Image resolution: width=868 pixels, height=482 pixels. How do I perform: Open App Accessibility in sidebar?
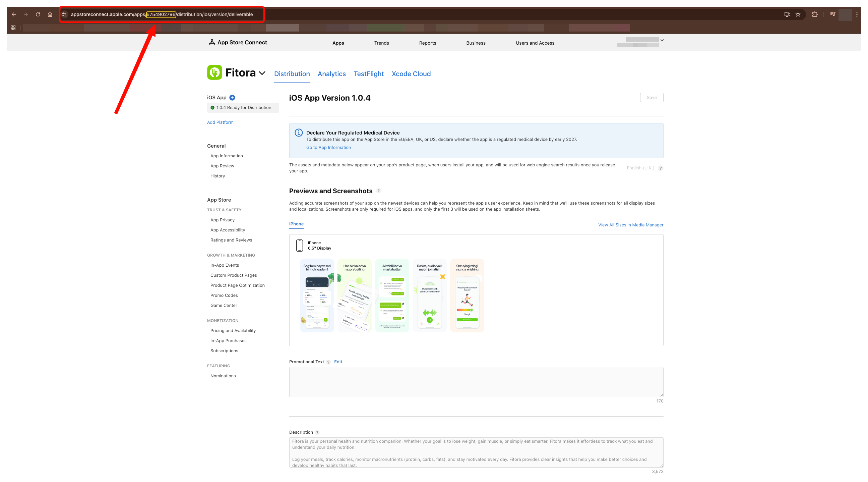click(x=228, y=230)
